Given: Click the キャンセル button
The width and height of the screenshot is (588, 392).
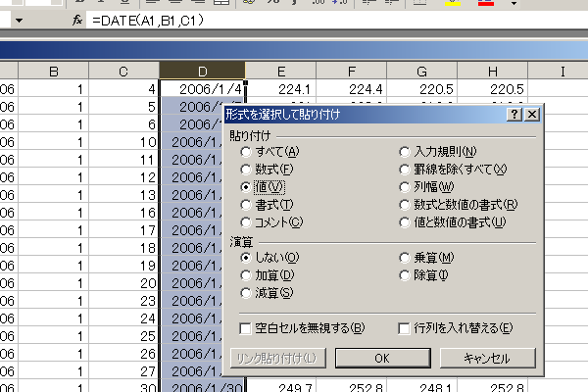Looking at the screenshot, I should point(487,359).
